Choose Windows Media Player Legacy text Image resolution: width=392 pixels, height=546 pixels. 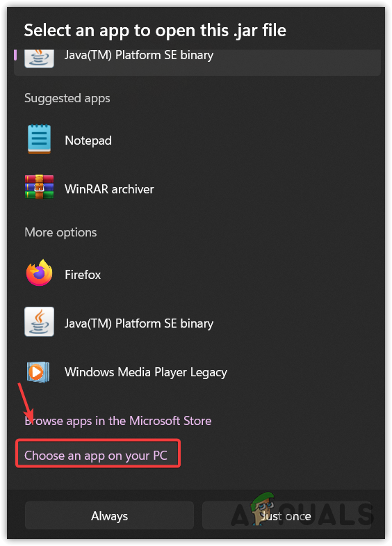point(146,372)
